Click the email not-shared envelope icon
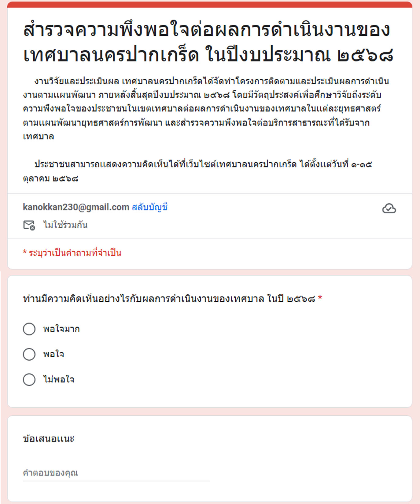Screen dimensions: 420x504 tap(29, 225)
